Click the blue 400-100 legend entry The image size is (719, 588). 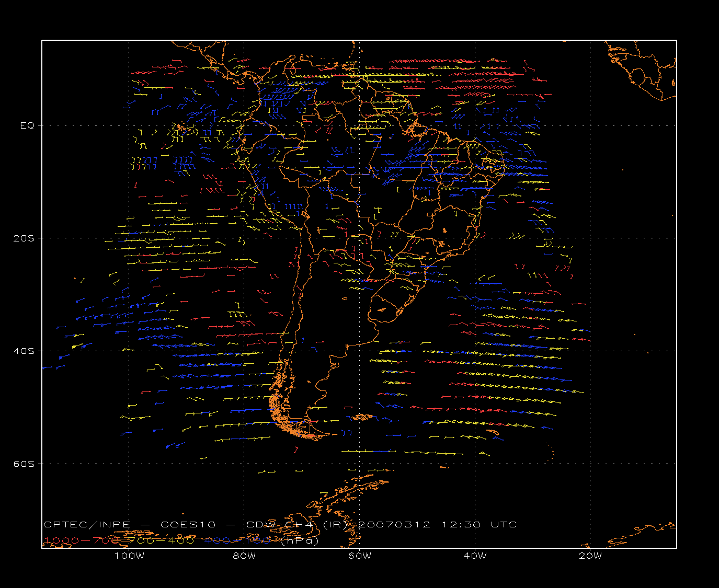(238, 540)
